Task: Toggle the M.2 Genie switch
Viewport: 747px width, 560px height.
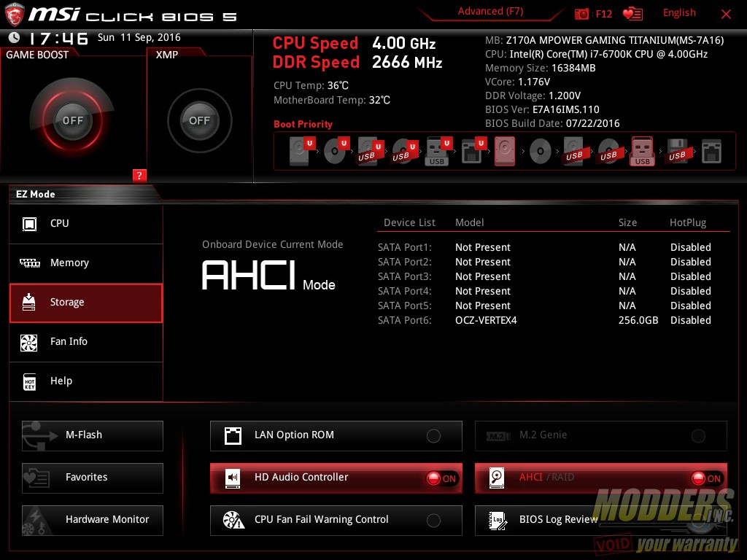Action: (x=698, y=436)
